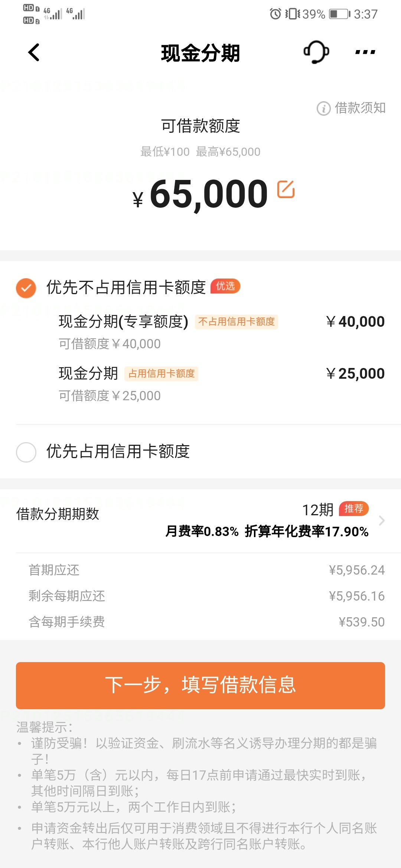This screenshot has width=401, height=868.
Task: Tap the battery indicator icon
Action: click(339, 14)
